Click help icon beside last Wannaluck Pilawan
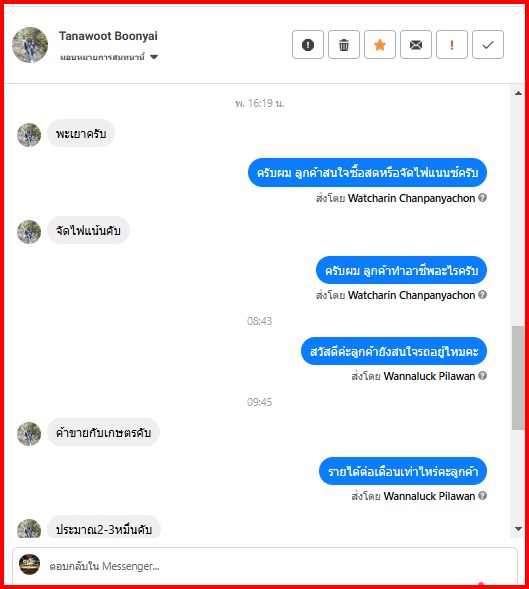This screenshot has width=529, height=589. pyautogui.click(x=482, y=495)
